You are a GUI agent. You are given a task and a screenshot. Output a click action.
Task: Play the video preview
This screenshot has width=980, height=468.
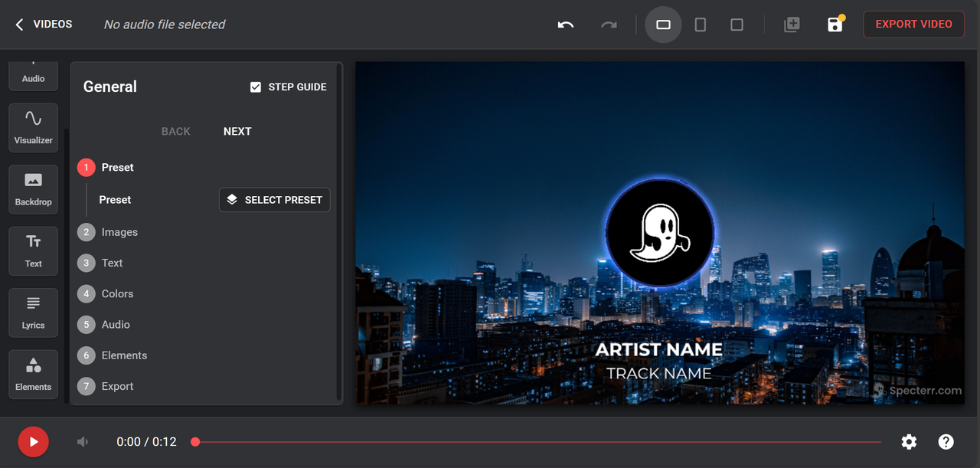click(34, 442)
